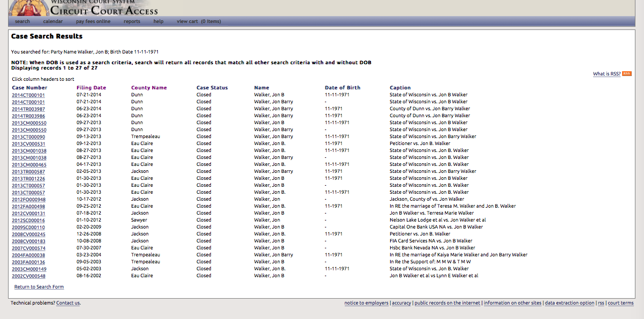The image size is (644, 319).
Task: Click the Contact us link
Action: click(x=68, y=303)
